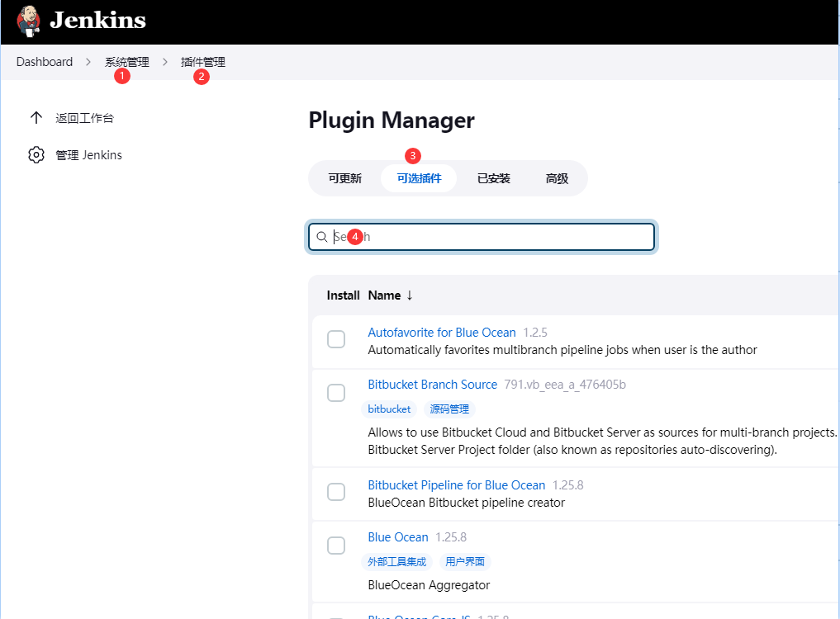The image size is (840, 619).
Task: Click the 'BlueOcean Aggregator' description text
Action: tap(429, 585)
